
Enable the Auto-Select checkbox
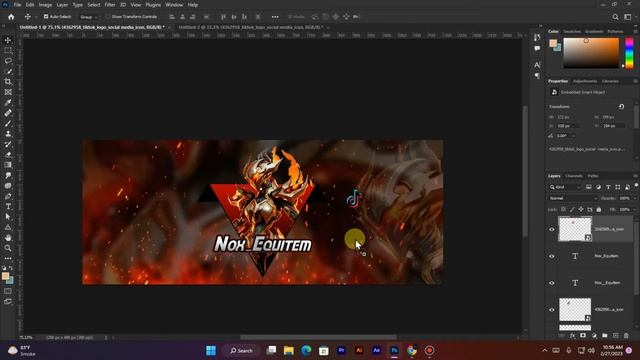(x=46, y=17)
